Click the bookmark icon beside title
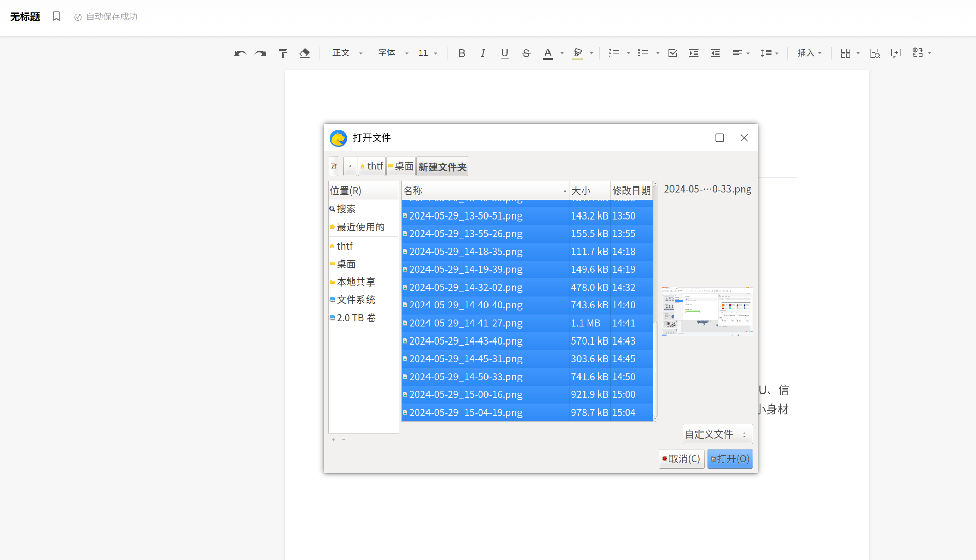This screenshot has height=560, width=976. [56, 16]
